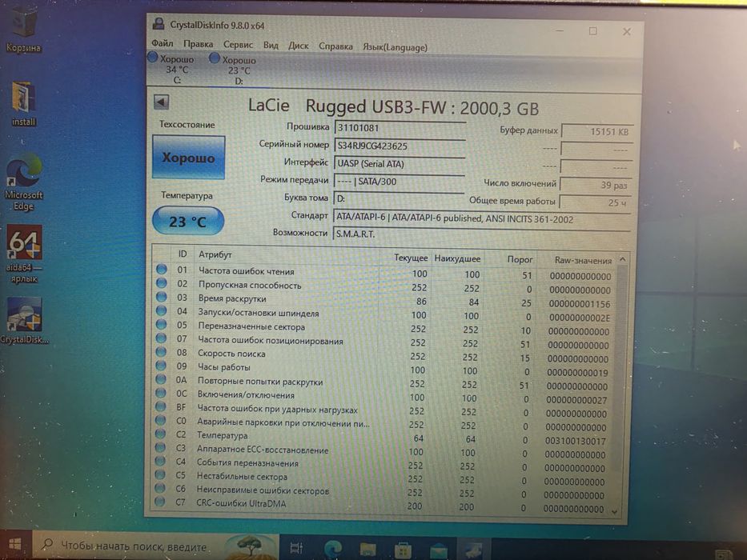Select raw value 000000001156
The width and height of the screenshot is (747, 560).
(580, 304)
